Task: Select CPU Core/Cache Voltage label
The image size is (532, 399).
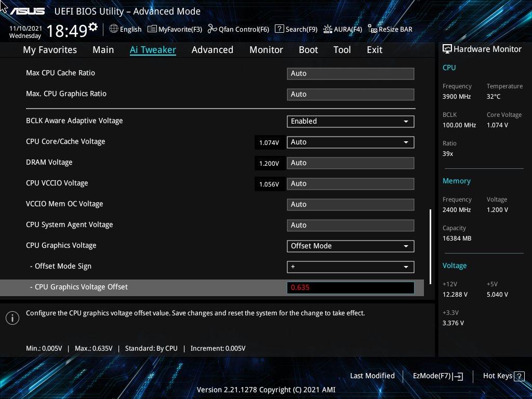Action: [65, 141]
